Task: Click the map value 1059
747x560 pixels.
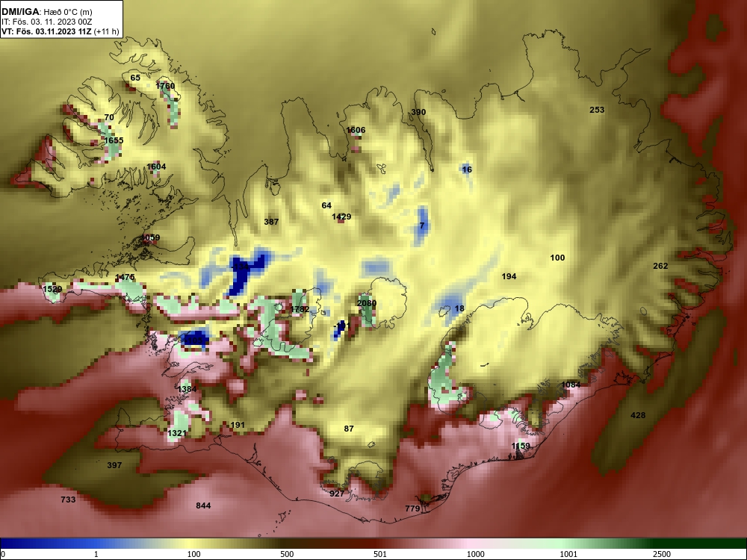Action: click(151, 237)
